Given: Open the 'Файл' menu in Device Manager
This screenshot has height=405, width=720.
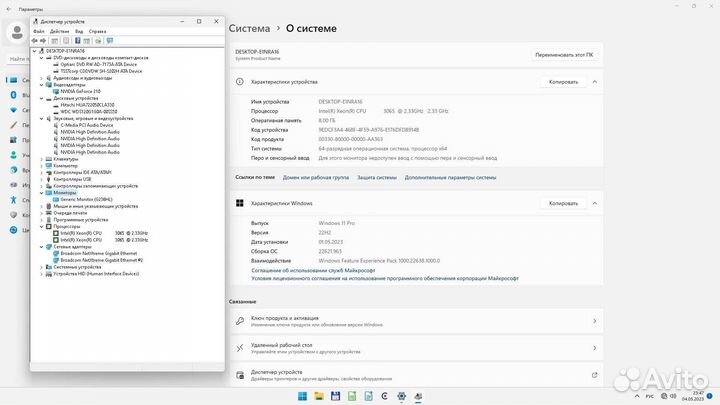Looking at the screenshot, I should (x=39, y=31).
